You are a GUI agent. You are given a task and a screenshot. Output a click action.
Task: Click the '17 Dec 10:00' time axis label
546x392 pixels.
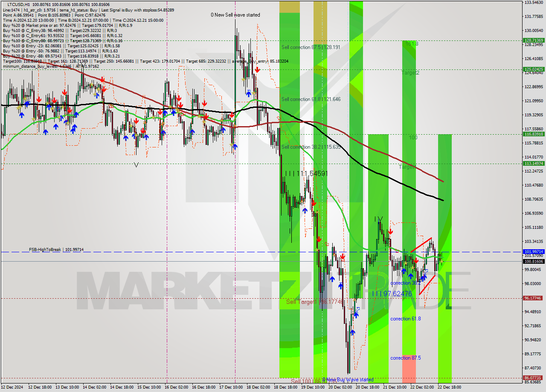pyautogui.click(x=232, y=387)
